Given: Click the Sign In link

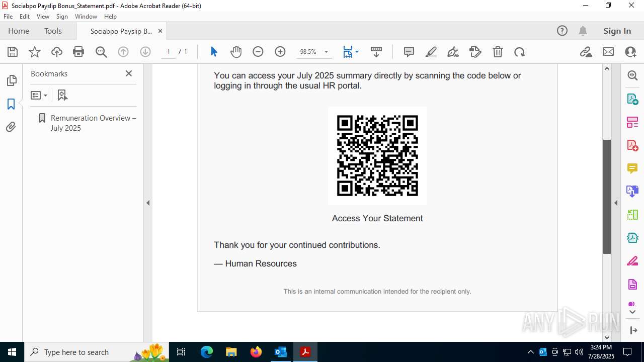Looking at the screenshot, I should click(617, 31).
